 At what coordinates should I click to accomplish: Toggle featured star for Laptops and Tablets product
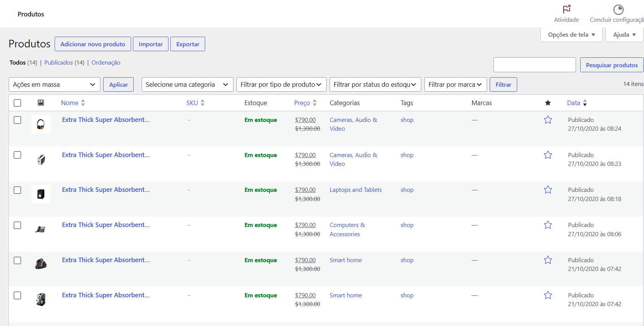[x=548, y=190]
